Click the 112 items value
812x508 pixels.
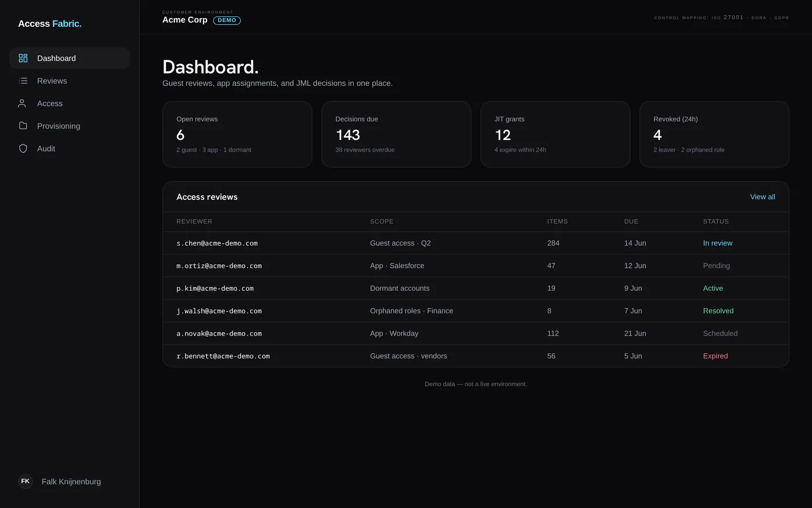pyautogui.click(x=553, y=334)
